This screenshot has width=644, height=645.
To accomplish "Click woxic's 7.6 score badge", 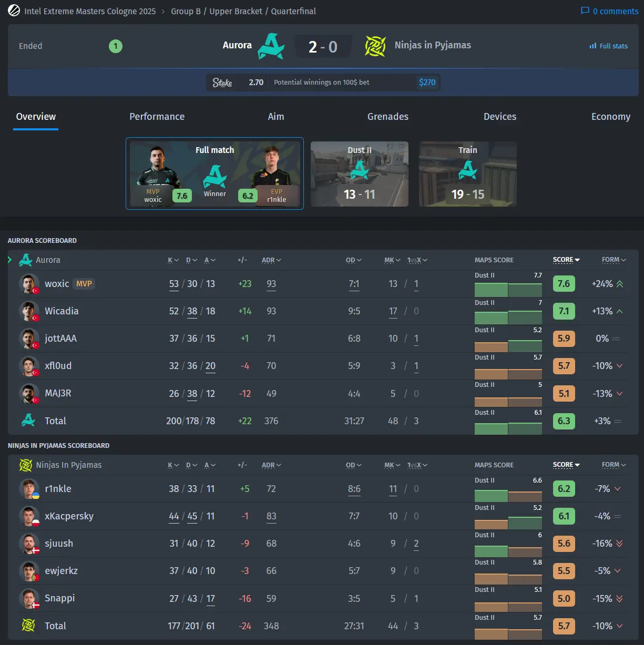I will click(x=564, y=284).
